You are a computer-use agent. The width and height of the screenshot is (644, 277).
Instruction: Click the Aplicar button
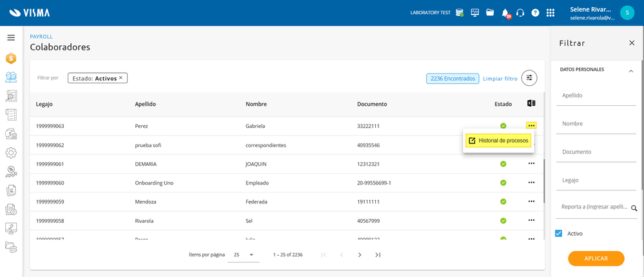(596, 258)
